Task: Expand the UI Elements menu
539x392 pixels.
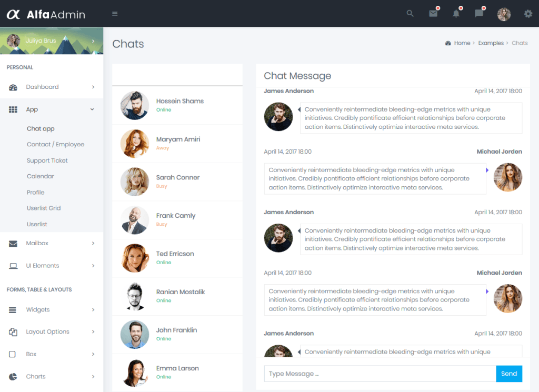Action: point(52,266)
